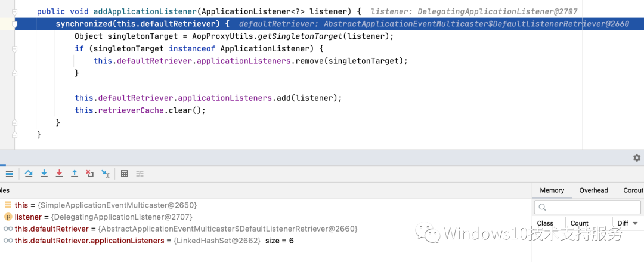Click 'Object singletonTarget' declaration text
The height and width of the screenshot is (262, 644).
click(x=126, y=36)
